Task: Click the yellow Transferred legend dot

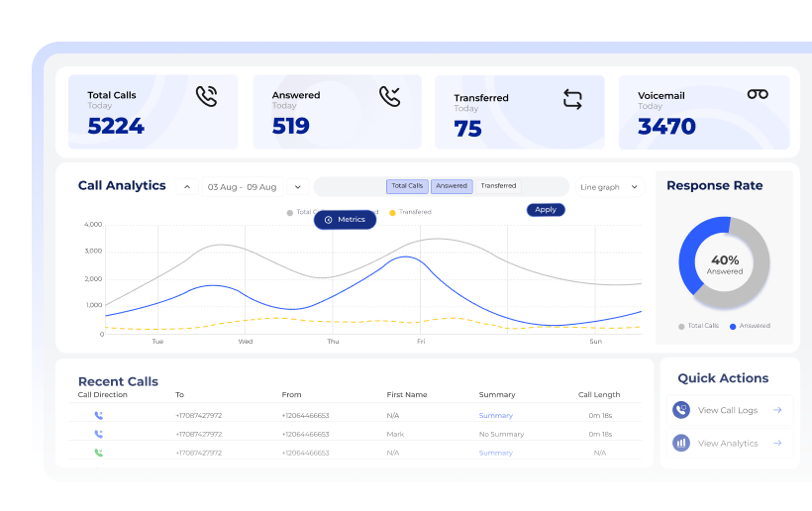Action: [392, 212]
